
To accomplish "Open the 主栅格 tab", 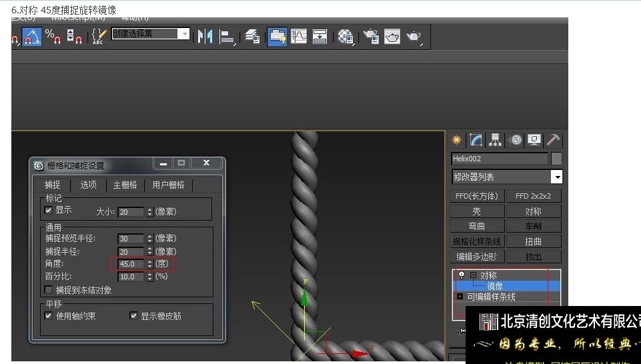I will [125, 185].
